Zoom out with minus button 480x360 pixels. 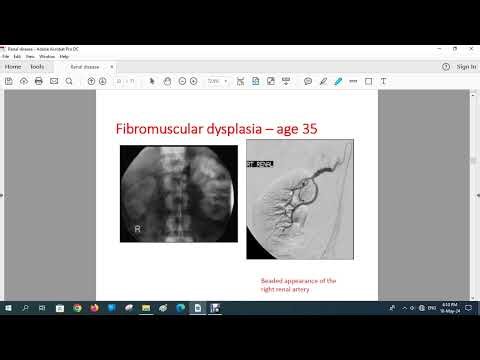182,81
